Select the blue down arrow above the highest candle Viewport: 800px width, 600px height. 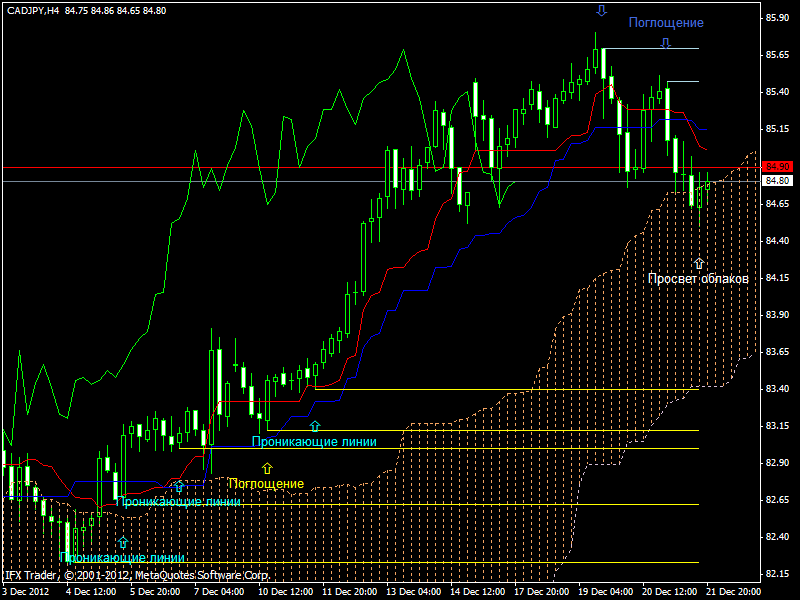602,10
